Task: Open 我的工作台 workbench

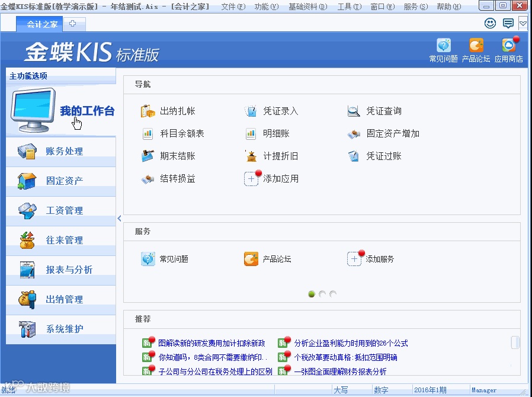Action: 61,110
